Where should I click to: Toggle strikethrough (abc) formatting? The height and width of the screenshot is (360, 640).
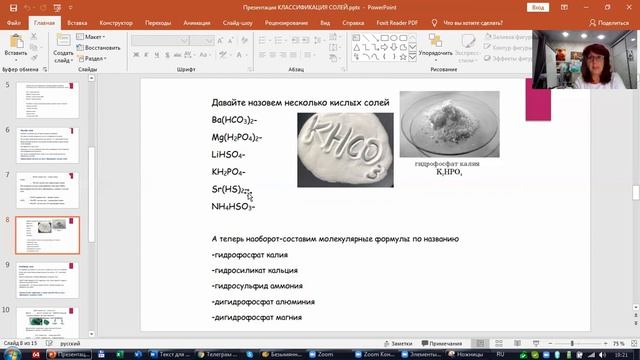click(177, 55)
